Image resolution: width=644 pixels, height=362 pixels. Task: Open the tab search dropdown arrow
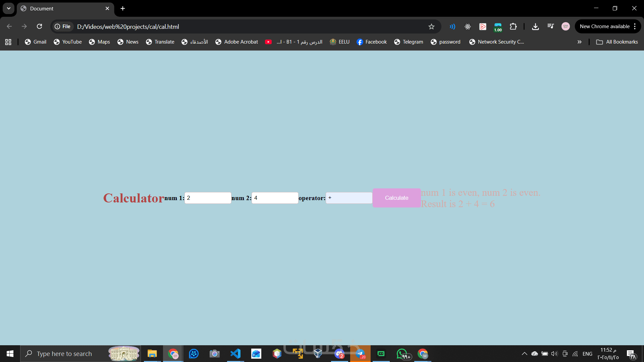pyautogui.click(x=9, y=8)
